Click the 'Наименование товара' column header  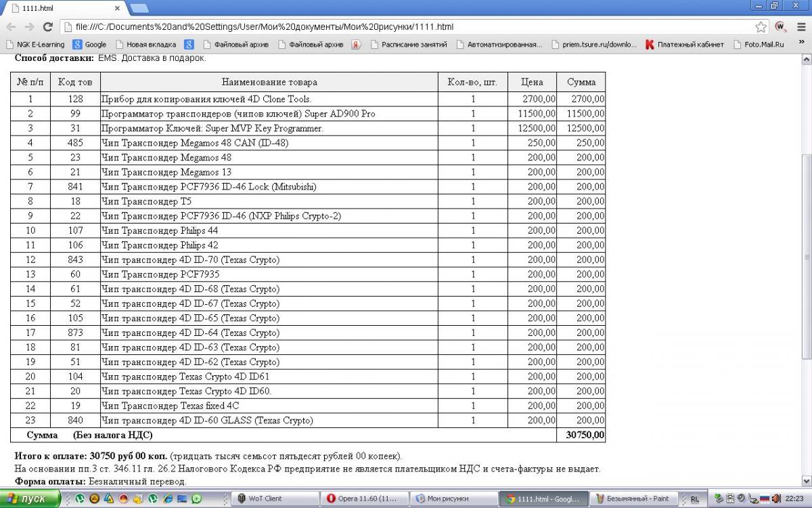pyautogui.click(x=269, y=82)
